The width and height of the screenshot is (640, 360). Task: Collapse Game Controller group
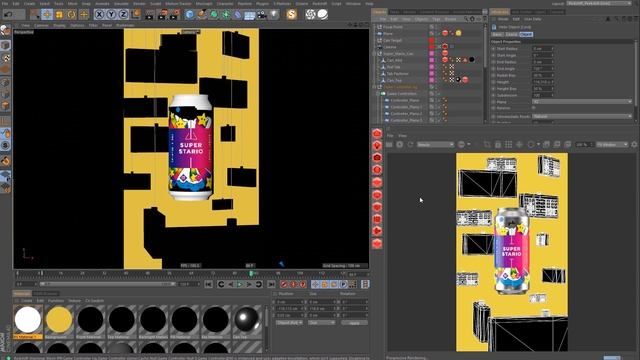click(378, 94)
